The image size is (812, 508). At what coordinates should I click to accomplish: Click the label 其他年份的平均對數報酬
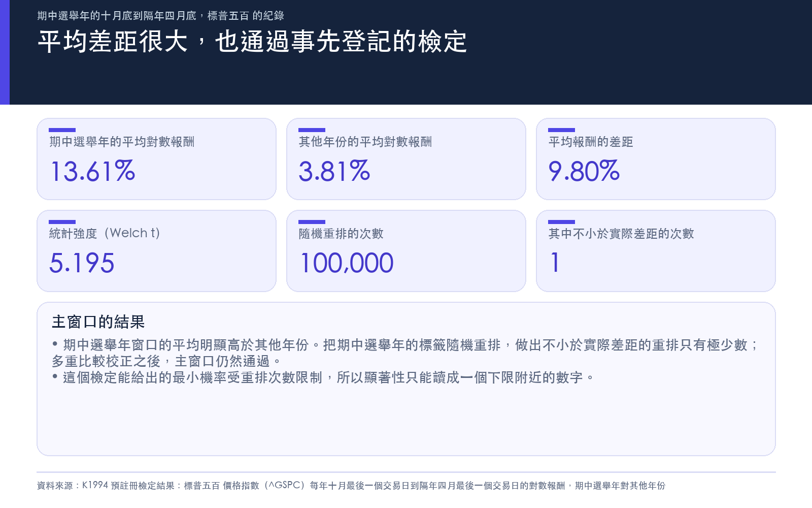click(x=365, y=142)
